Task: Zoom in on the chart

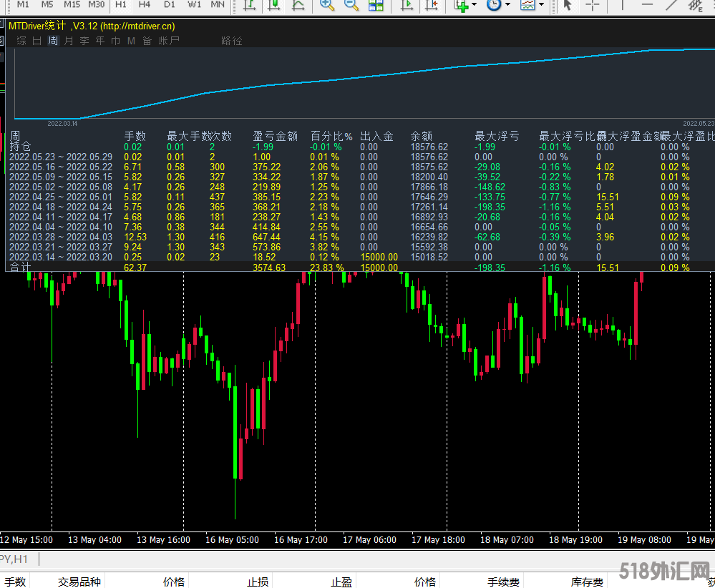Action: (327, 5)
